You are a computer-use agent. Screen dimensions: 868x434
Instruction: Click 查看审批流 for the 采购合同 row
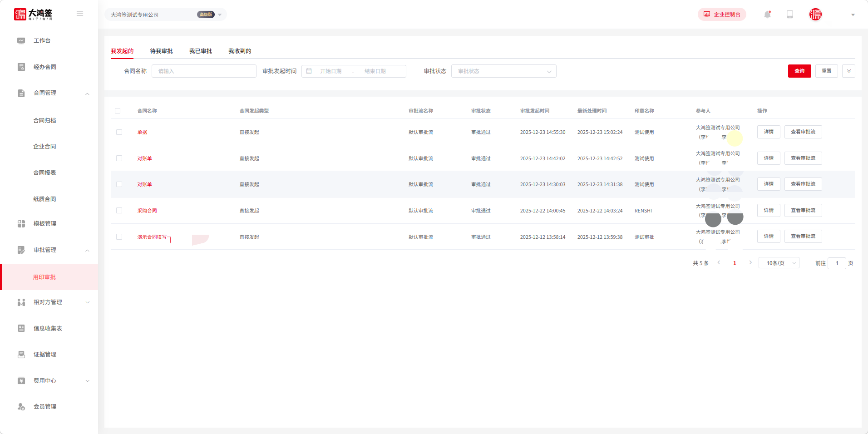803,211
